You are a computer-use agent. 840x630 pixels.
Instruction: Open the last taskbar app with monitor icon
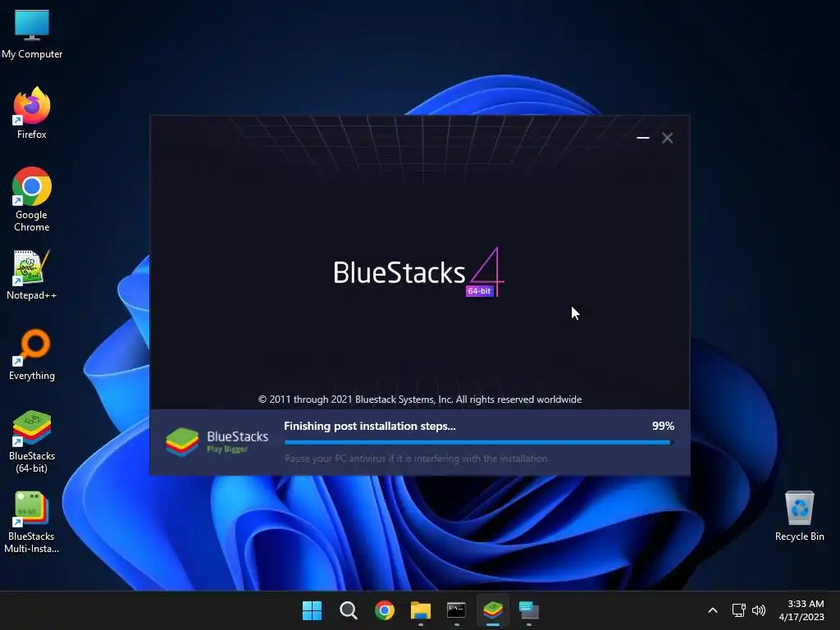pyautogui.click(x=529, y=610)
